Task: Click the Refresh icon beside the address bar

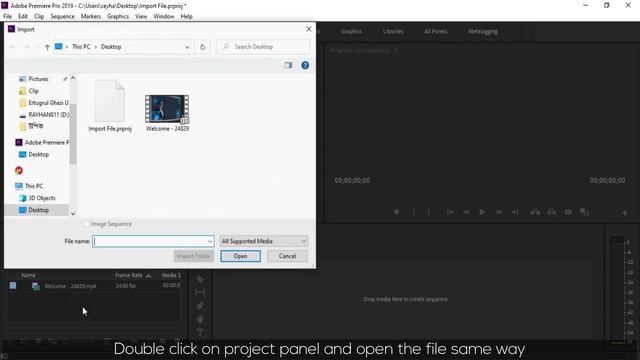Action: coord(202,47)
